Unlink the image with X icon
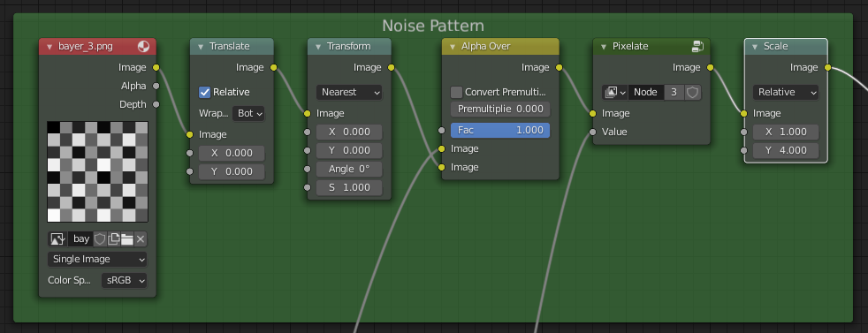The height and width of the screenshot is (333, 868). point(141,239)
